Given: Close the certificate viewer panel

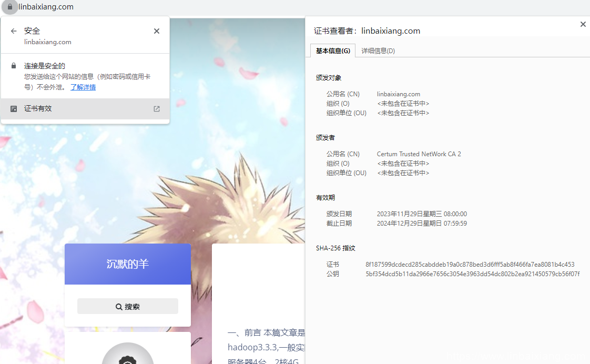Looking at the screenshot, I should tap(583, 24).
